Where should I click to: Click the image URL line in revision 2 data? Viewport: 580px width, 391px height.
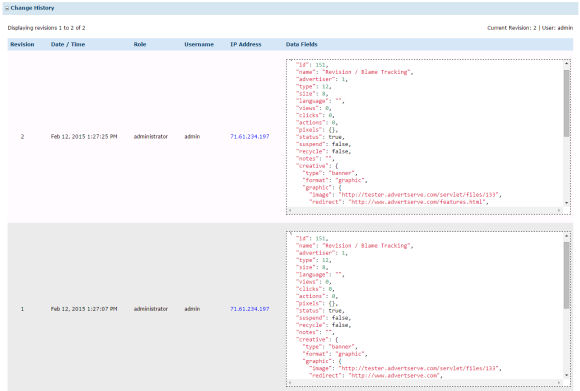click(405, 195)
